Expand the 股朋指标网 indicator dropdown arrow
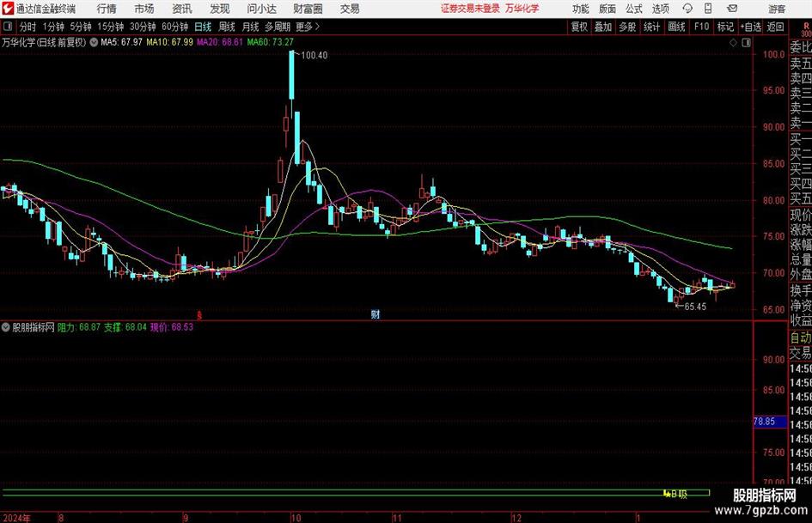 coord(6,327)
